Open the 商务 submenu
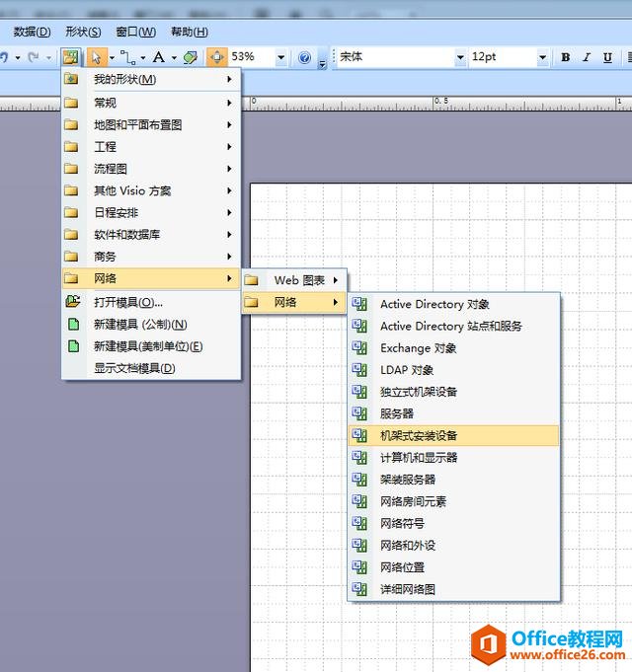 151,257
